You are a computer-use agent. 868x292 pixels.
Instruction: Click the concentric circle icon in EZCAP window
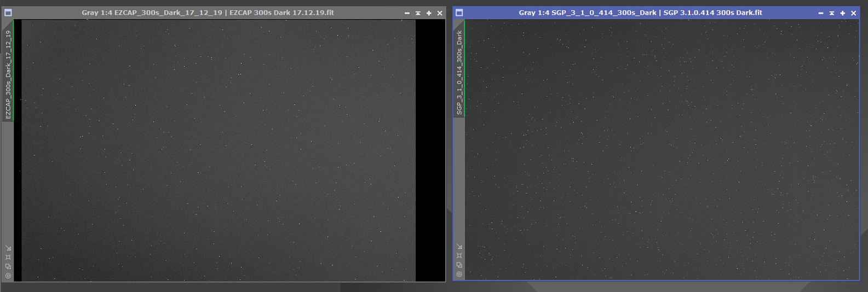click(x=8, y=276)
